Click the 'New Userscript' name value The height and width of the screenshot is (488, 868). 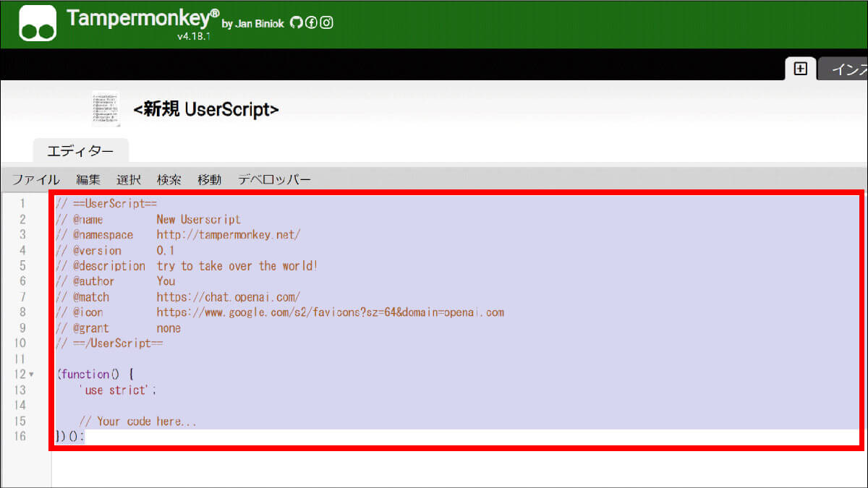pos(198,219)
